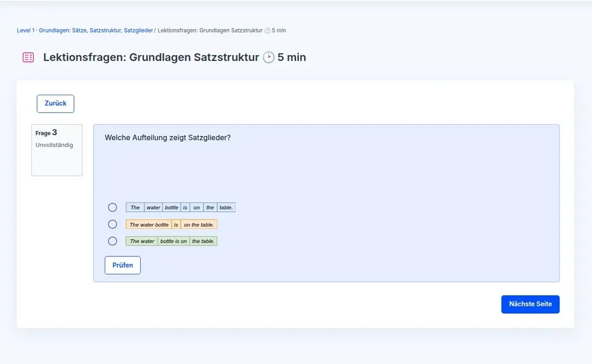
Task: Click the orange 'is' segment
Action: coord(176,225)
